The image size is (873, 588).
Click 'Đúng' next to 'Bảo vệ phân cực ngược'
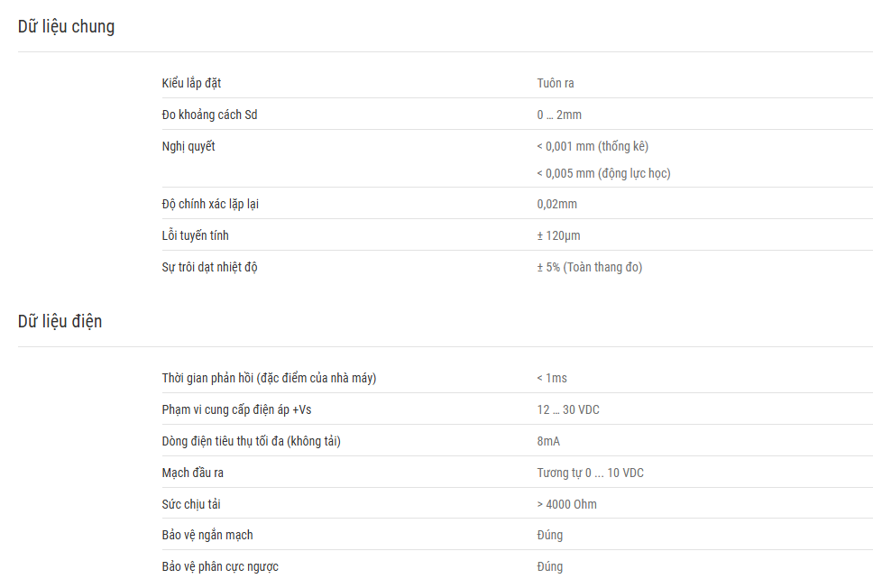pos(550,567)
